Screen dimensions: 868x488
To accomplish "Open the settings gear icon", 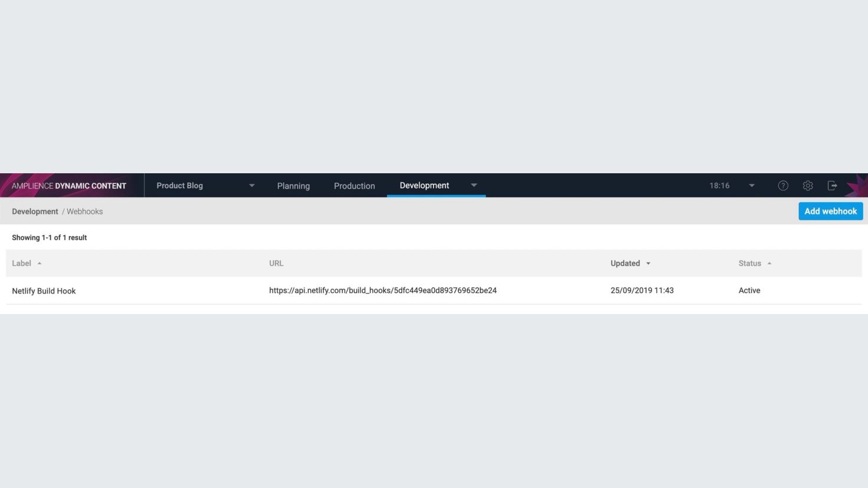I will click(808, 186).
